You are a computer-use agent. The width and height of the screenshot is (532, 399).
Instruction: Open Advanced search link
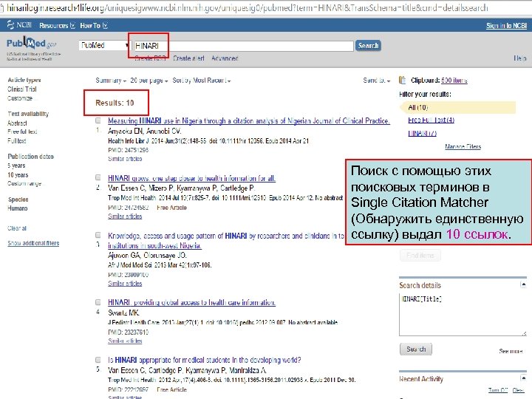pyautogui.click(x=225, y=58)
